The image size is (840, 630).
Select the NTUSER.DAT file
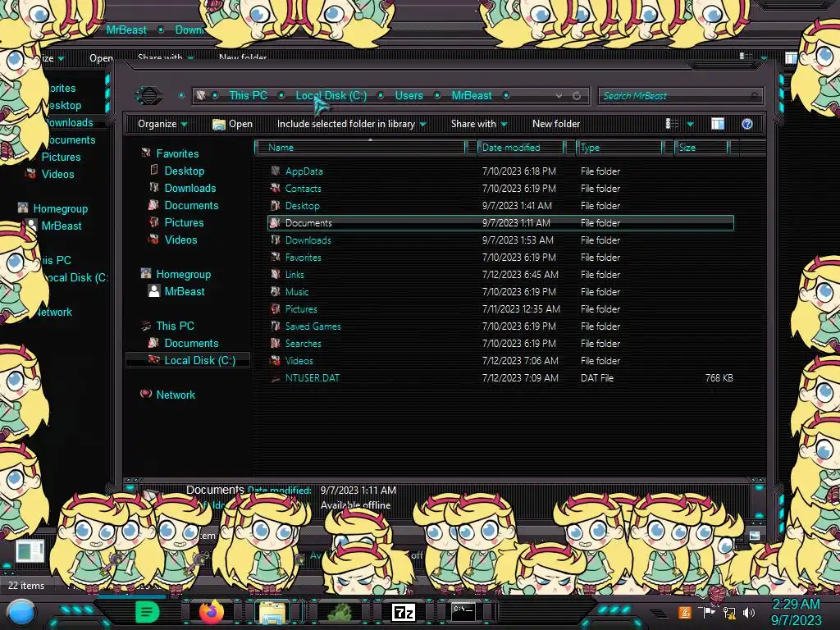313,377
